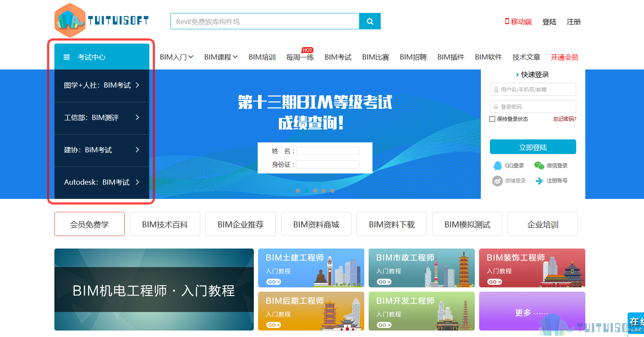Click 忘记密码? link
This screenshot has width=644, height=337.
(565, 119)
